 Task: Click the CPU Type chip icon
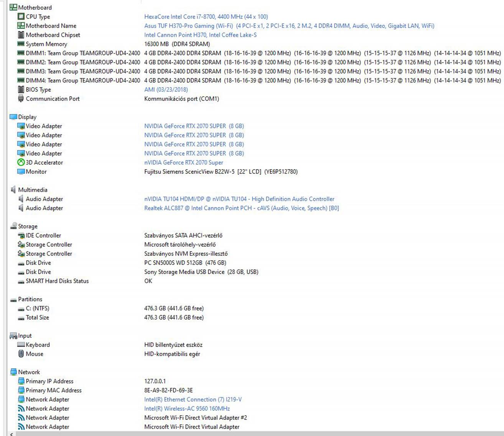click(x=21, y=17)
